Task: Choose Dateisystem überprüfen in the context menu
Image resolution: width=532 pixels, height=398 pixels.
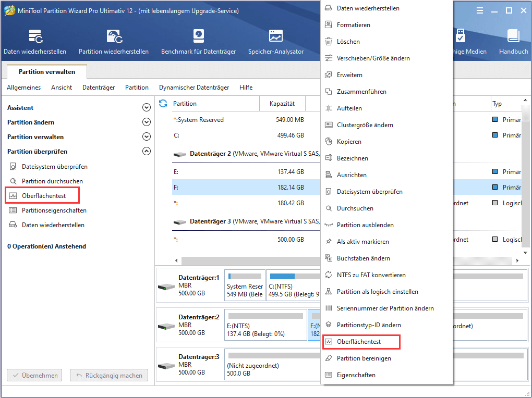Action: pos(369,191)
